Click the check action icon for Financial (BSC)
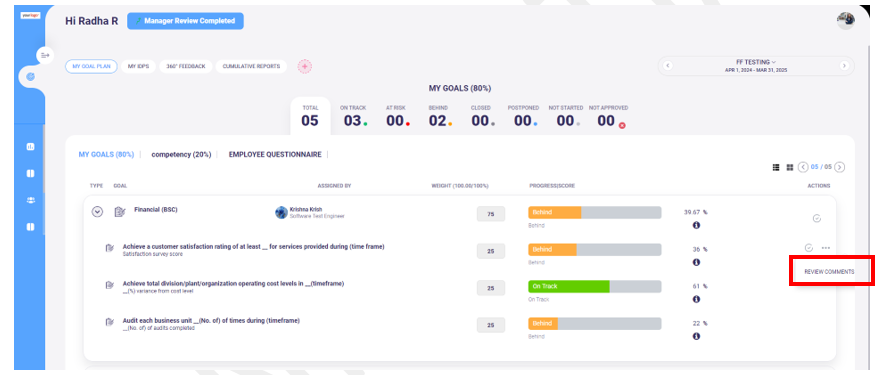Viewport: 880px width, 375px height. click(817, 218)
